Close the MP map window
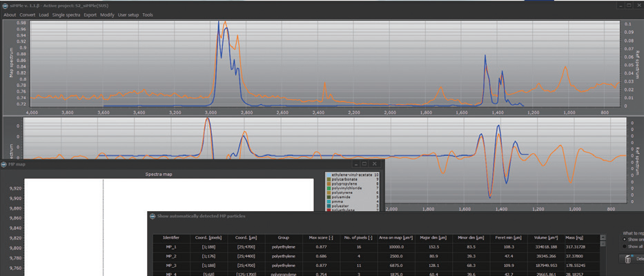The image size is (644, 276). pos(375,164)
